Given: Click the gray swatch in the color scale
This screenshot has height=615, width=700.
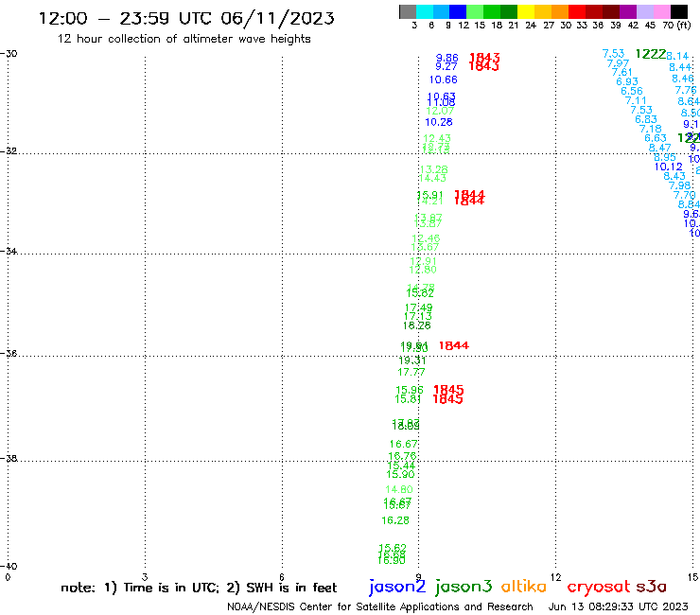Looking at the screenshot, I should click(x=408, y=11).
